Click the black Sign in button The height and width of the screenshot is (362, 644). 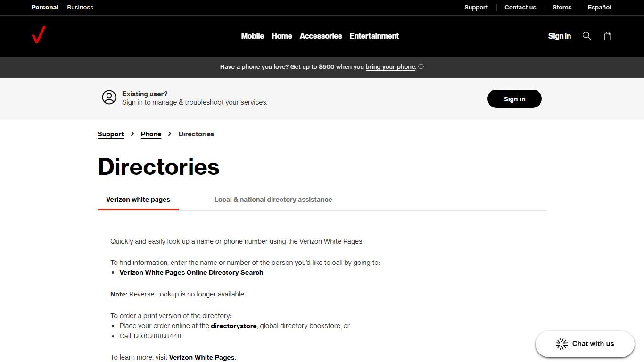[x=514, y=99]
